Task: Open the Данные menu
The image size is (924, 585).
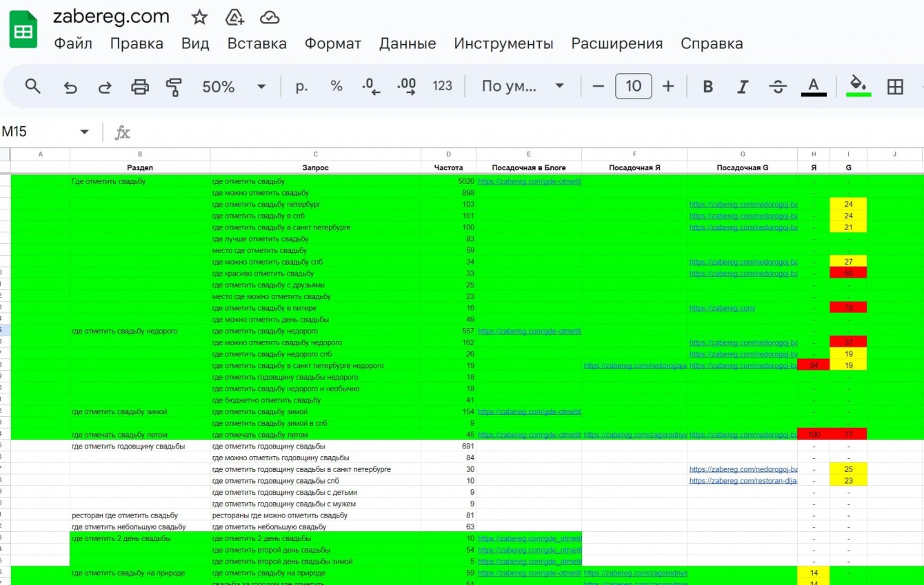Action: 408,43
